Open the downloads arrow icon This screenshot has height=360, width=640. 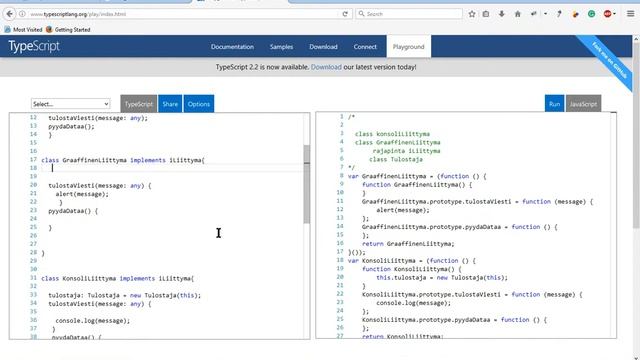pyautogui.click(x=502, y=14)
